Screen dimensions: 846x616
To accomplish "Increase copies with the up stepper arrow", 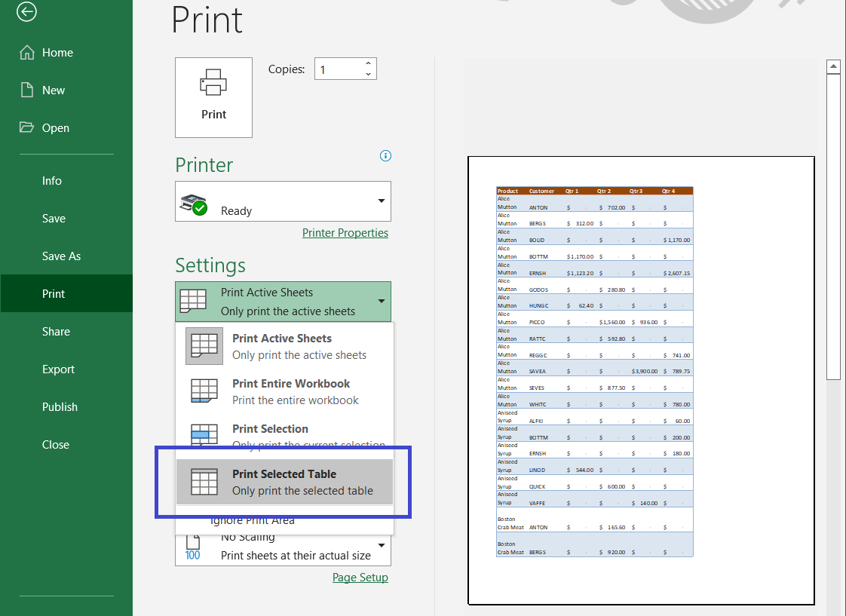I will (x=368, y=63).
